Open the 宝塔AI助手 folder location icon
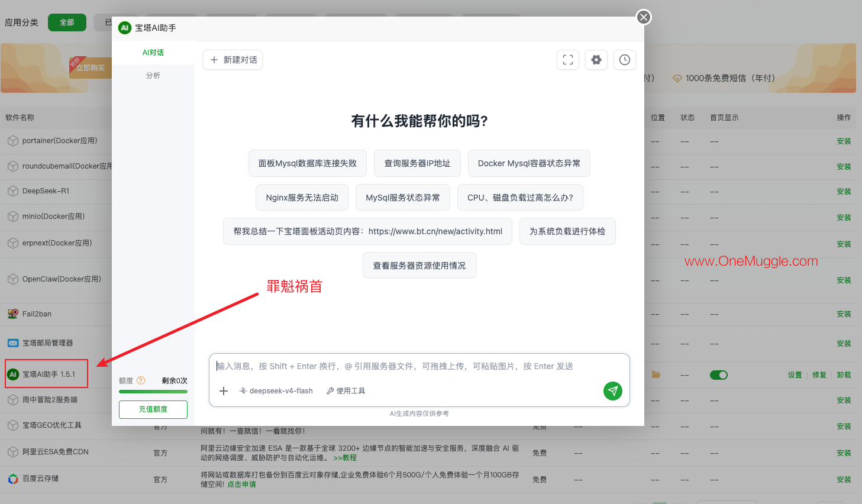 click(x=656, y=374)
